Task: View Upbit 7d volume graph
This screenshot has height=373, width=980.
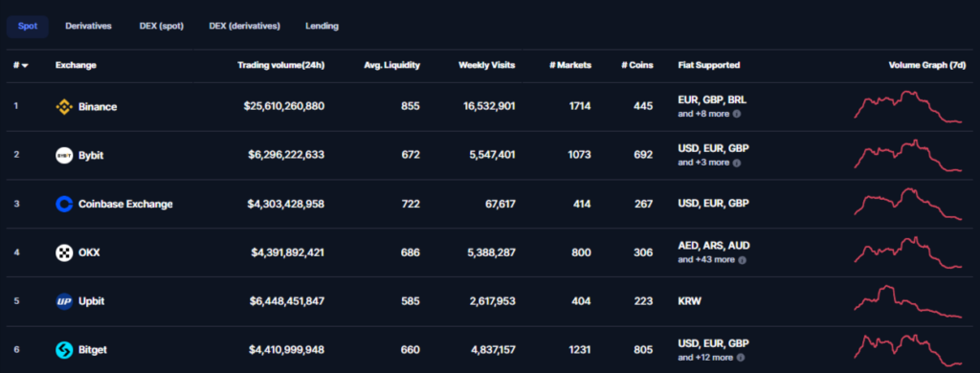Action: coord(908,302)
